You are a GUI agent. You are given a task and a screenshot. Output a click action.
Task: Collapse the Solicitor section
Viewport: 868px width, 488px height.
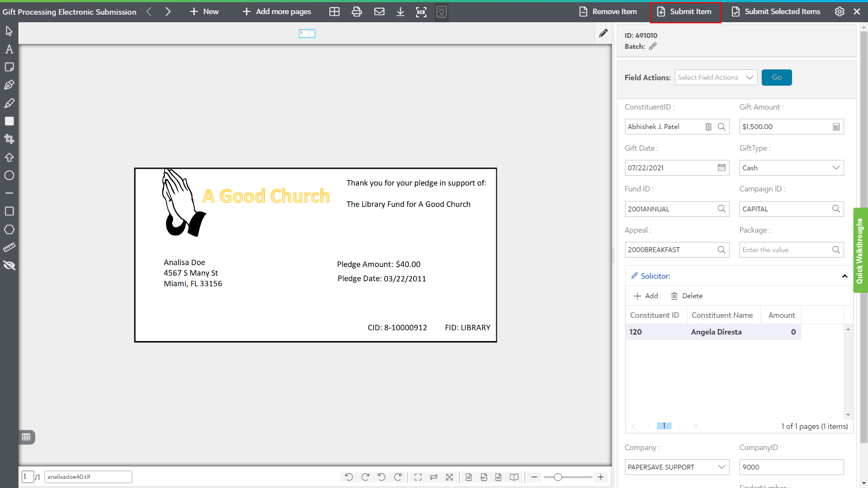(844, 277)
